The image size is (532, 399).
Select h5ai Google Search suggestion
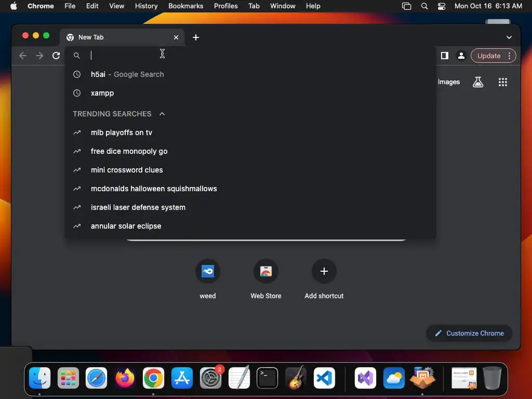pyautogui.click(x=250, y=74)
